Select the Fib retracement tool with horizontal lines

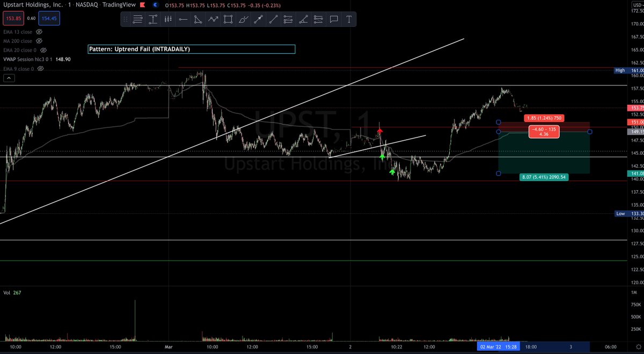[137, 19]
